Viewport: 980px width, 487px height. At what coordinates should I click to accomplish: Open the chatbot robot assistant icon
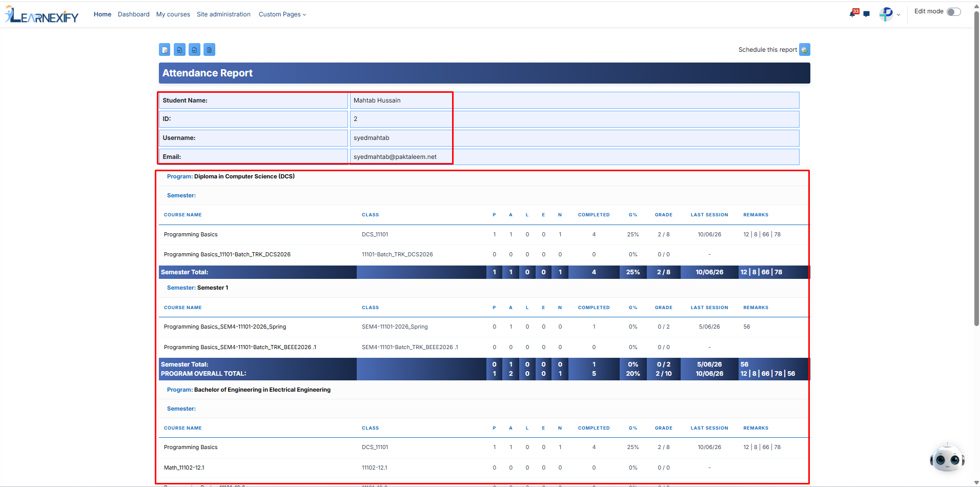coord(947,458)
